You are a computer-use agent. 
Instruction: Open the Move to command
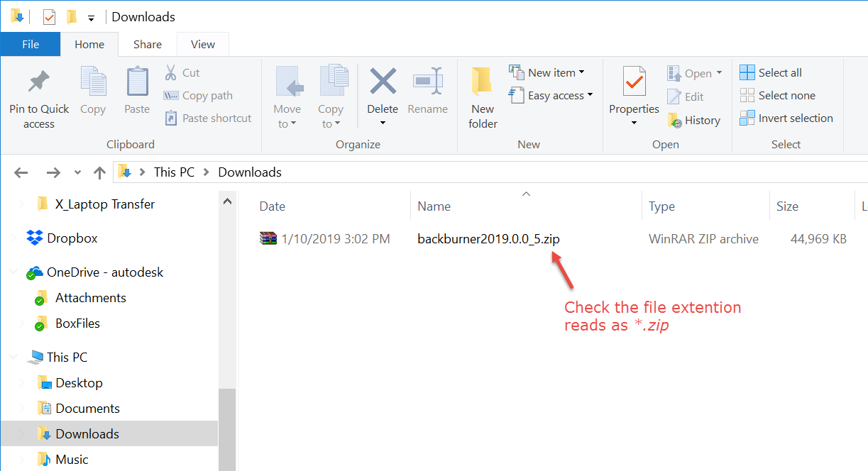point(287,98)
